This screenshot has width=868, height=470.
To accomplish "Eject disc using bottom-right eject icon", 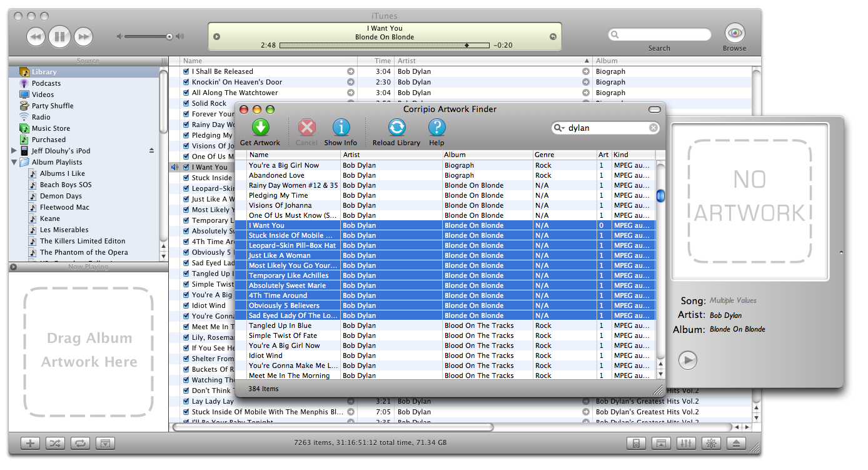I will 736,444.
